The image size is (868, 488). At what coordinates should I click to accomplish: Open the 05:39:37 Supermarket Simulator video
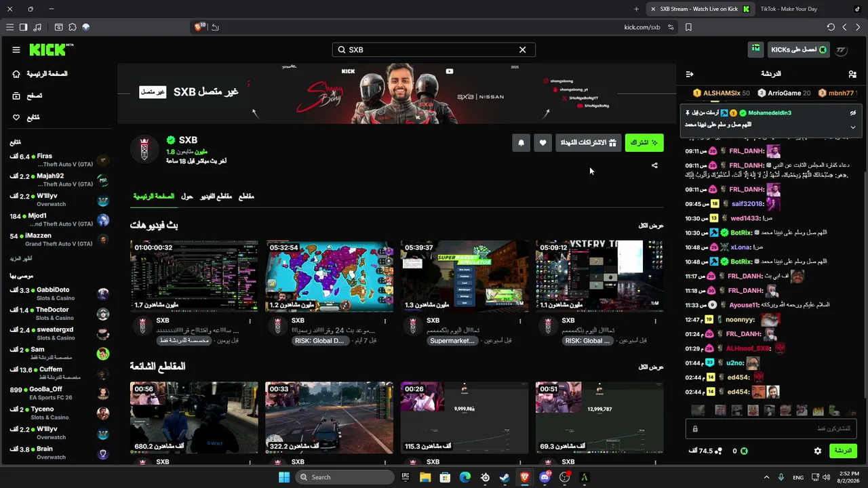point(464,276)
